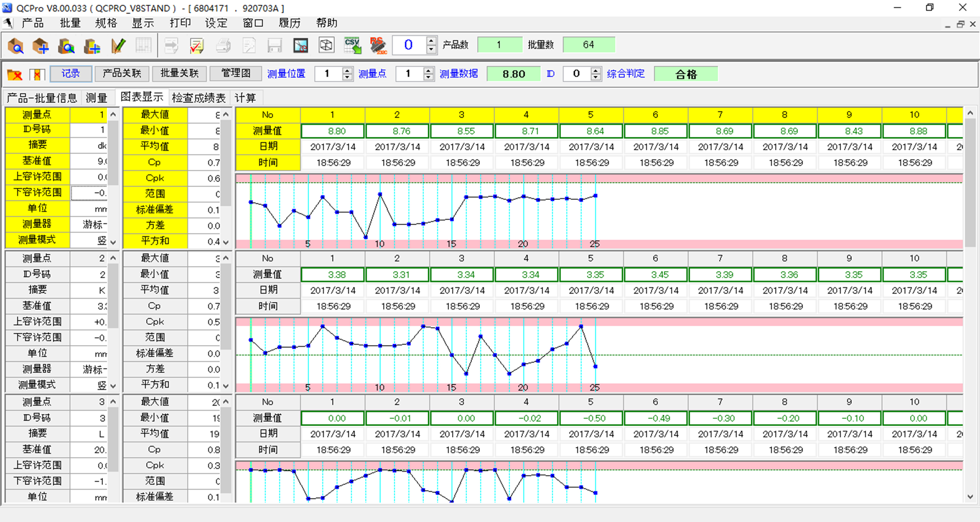980x522 pixels.
Task: Click the 批量关联 button
Action: click(179, 74)
